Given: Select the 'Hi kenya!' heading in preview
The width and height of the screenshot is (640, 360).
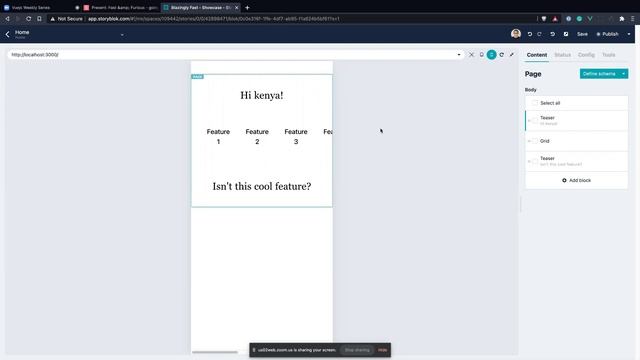Looking at the screenshot, I should tap(262, 96).
